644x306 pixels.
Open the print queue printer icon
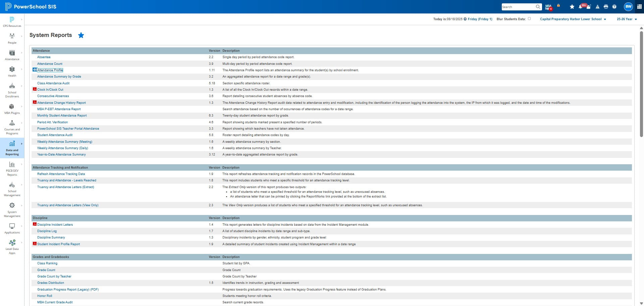(606, 7)
